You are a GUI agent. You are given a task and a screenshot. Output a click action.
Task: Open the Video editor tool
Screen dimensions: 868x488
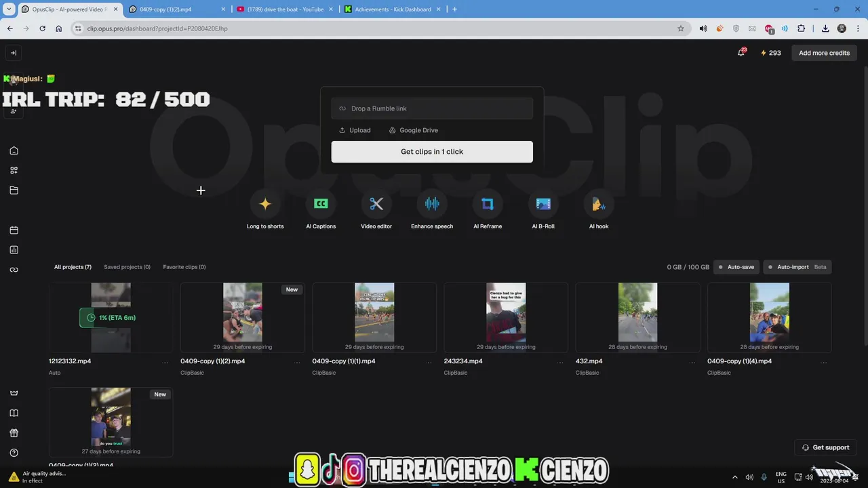(376, 211)
